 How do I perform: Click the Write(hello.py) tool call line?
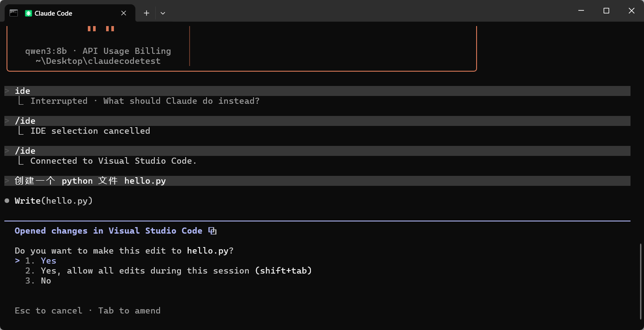coord(54,201)
